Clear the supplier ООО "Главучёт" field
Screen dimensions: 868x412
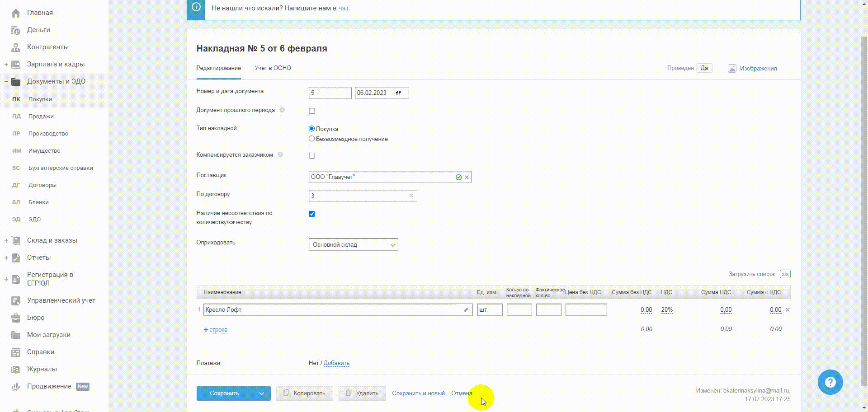(467, 177)
